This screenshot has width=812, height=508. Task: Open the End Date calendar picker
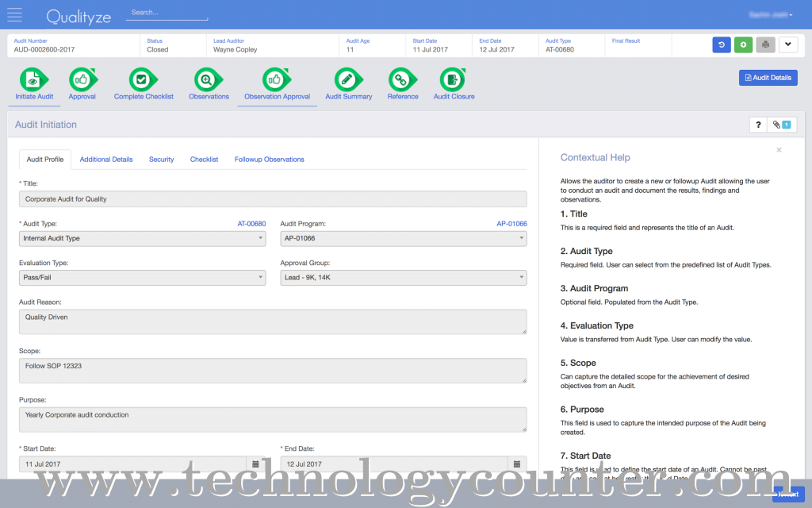coord(517,464)
